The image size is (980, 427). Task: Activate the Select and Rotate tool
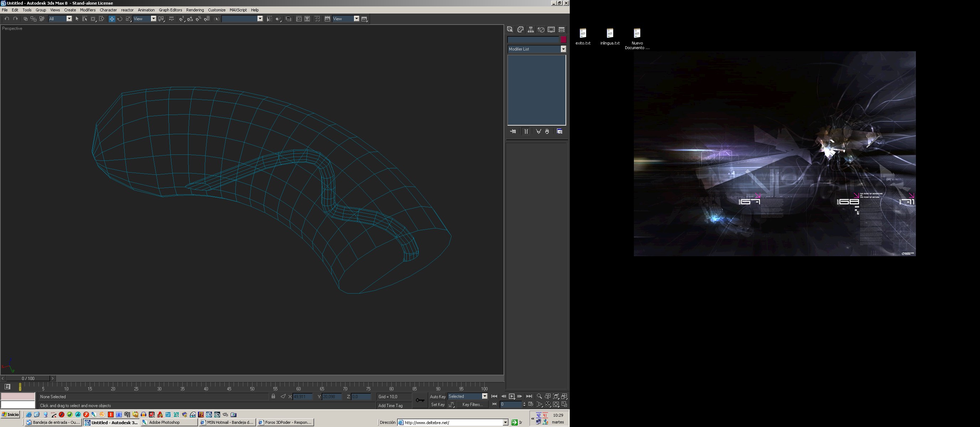[x=120, y=19]
